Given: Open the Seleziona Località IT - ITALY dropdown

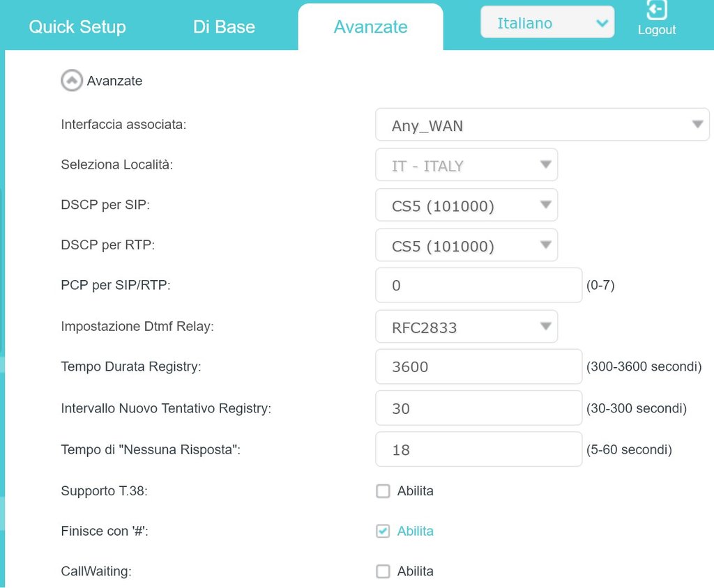Looking at the screenshot, I should point(466,164).
